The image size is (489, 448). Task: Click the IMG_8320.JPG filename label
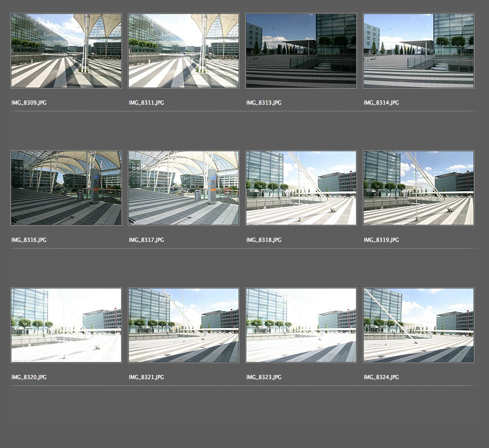29,378
